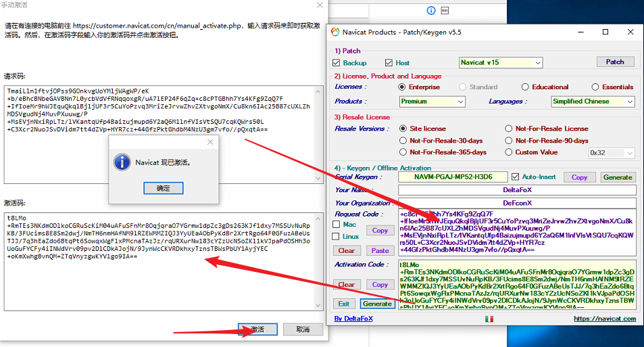Click the blue info icon in background toolbar

pos(431,10)
